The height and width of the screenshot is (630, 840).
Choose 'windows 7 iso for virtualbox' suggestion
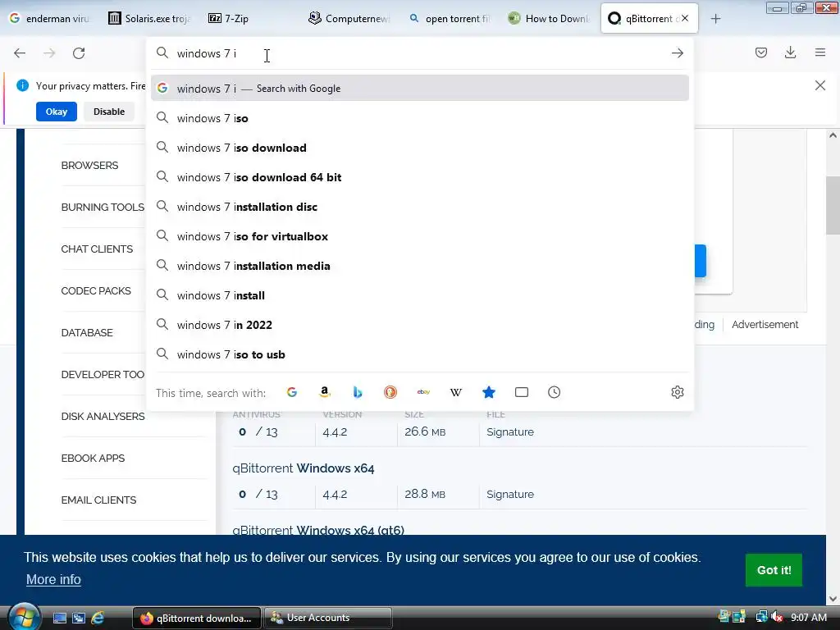(419, 236)
